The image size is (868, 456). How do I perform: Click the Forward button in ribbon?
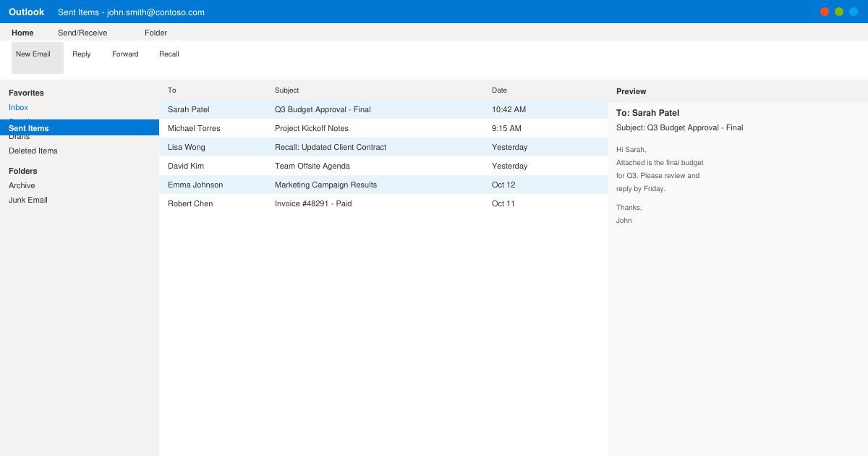point(125,54)
